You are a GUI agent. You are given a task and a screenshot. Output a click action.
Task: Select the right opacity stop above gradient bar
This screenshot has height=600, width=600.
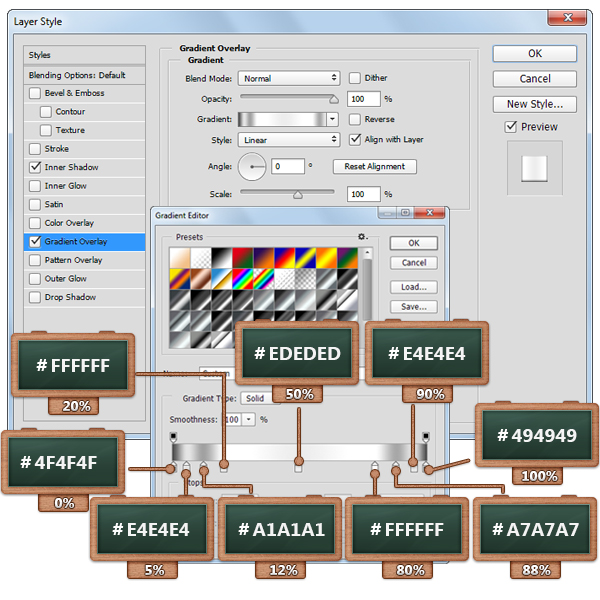(x=425, y=438)
